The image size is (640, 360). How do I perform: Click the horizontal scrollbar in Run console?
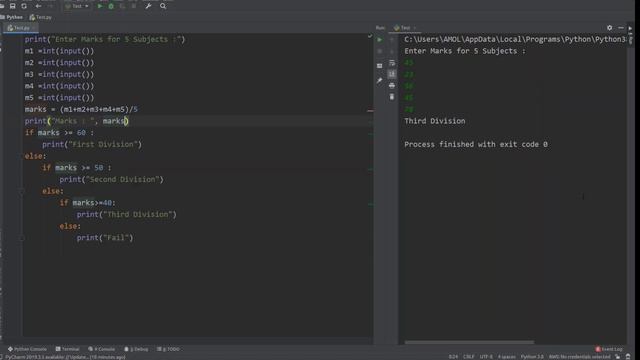pyautogui.click(x=469, y=342)
